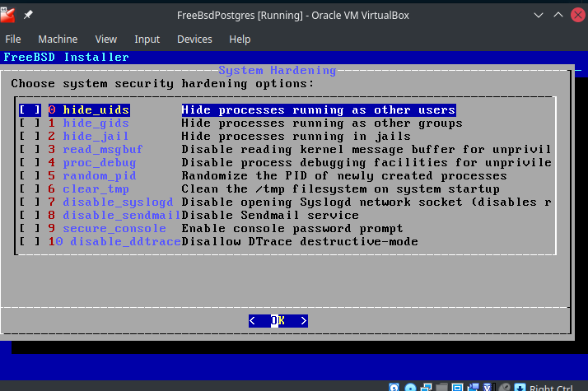
Task: Open the Machine menu
Action: point(58,39)
